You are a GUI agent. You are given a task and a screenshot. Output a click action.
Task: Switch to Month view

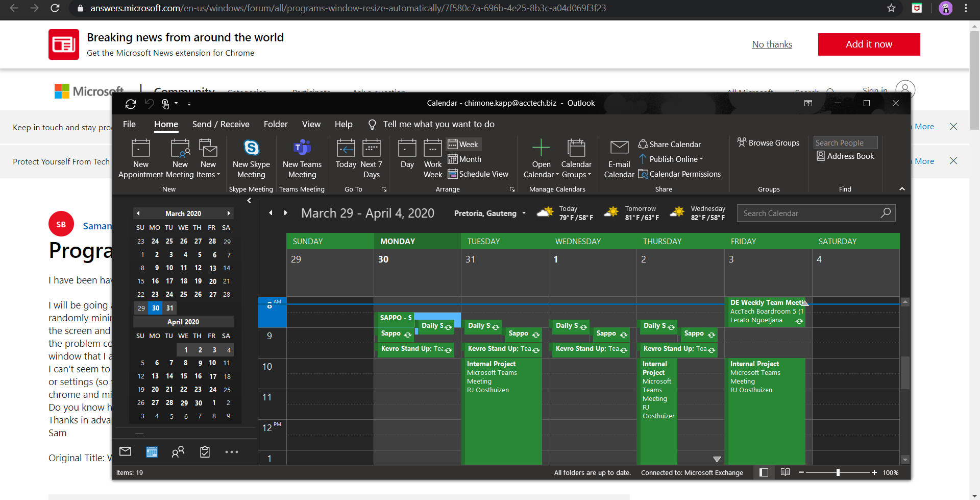tap(464, 159)
